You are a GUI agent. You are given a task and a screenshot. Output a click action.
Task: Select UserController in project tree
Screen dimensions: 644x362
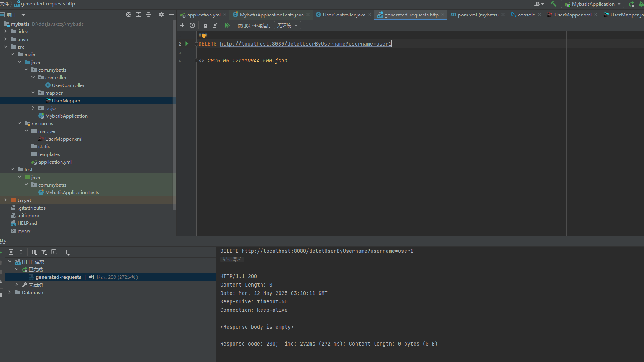[x=68, y=85]
